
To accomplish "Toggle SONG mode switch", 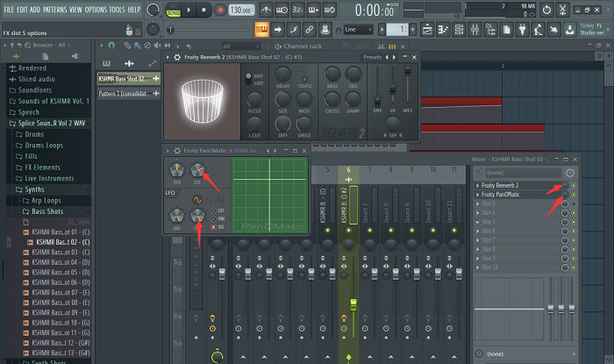I will [x=175, y=11].
